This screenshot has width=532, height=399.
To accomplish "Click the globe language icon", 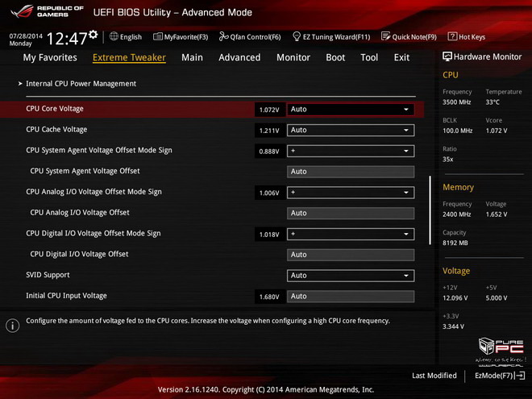I will pos(114,36).
